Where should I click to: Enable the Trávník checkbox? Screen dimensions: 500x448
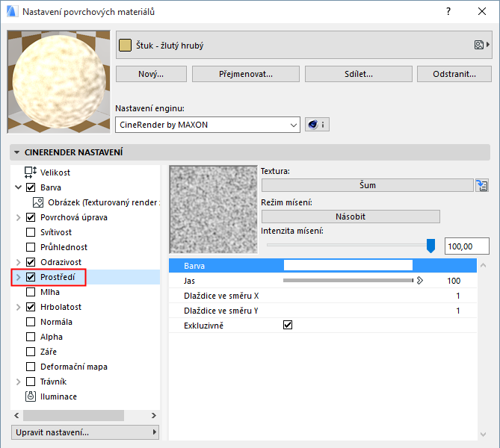click(x=31, y=382)
